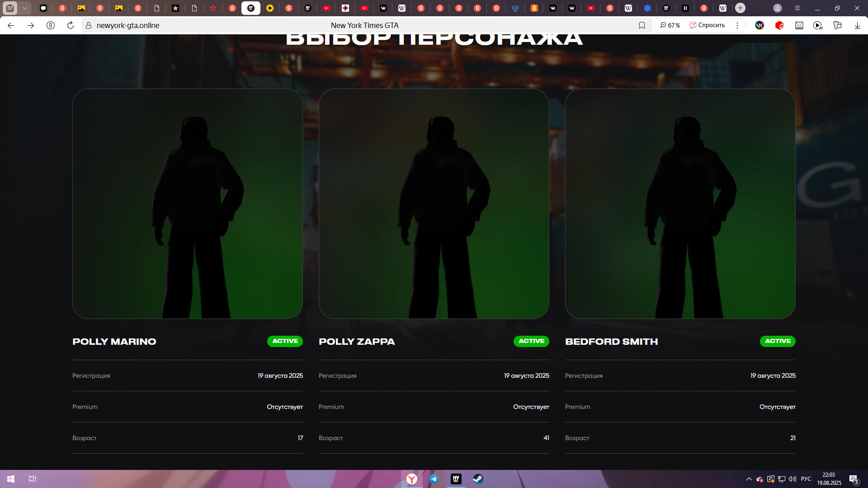Switch to the first YouTube tab
The image size is (868, 488).
tap(326, 8)
